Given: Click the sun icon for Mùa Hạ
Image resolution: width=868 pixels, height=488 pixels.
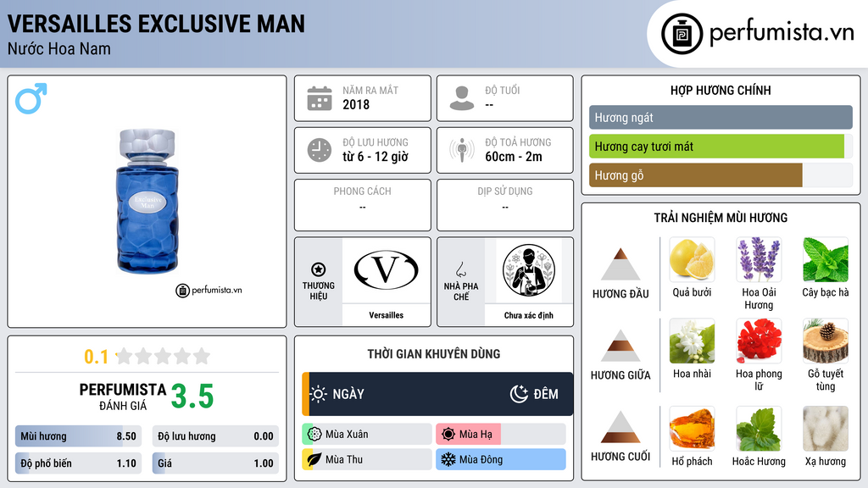Looking at the screenshot, I should point(448,435).
